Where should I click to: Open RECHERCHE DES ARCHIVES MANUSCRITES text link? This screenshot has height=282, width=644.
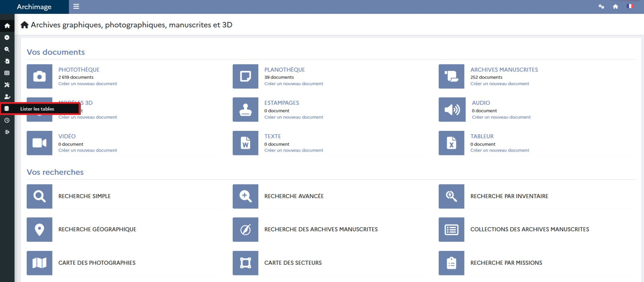point(321,229)
